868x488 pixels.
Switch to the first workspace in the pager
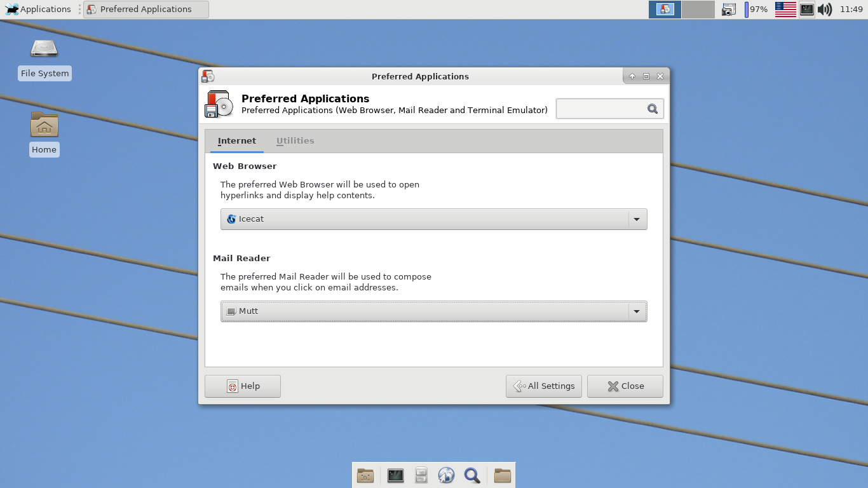coord(665,9)
